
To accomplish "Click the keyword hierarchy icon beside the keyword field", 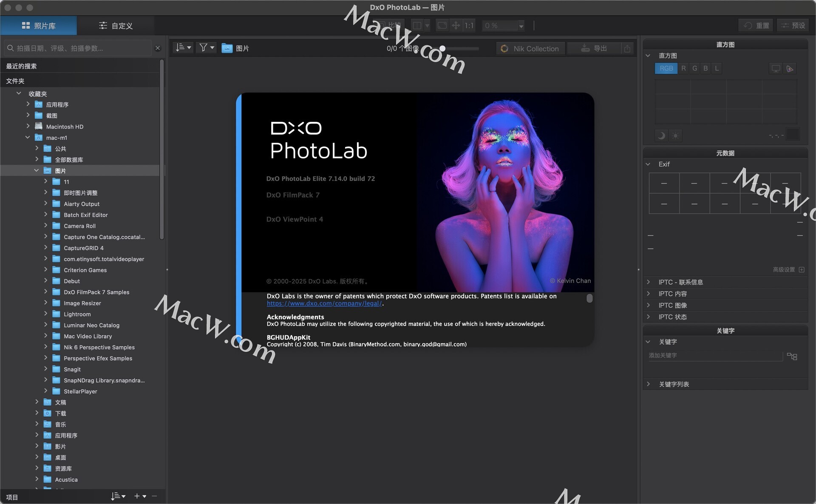I will click(792, 356).
